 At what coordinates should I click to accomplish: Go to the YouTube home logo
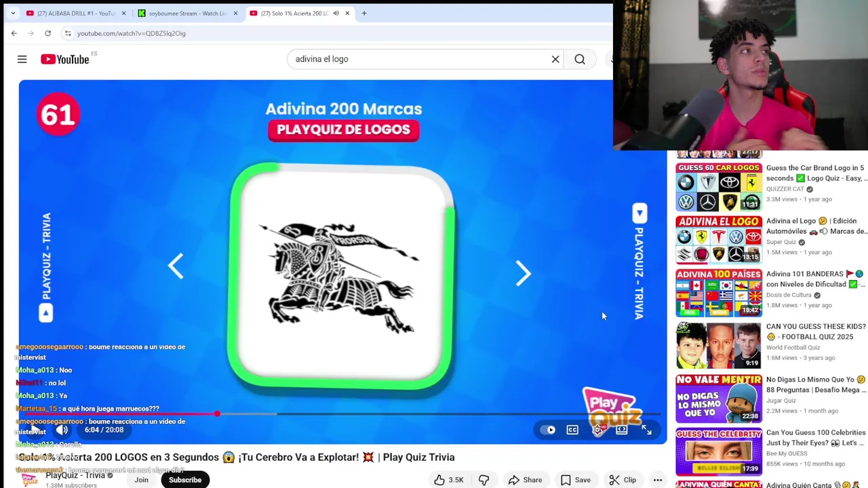64,60
